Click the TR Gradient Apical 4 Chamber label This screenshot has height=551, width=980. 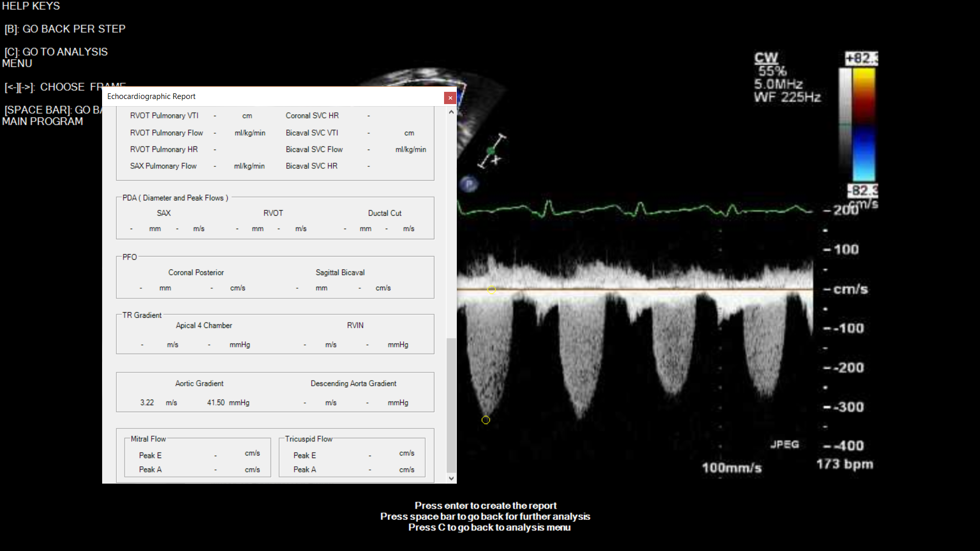[x=204, y=325]
